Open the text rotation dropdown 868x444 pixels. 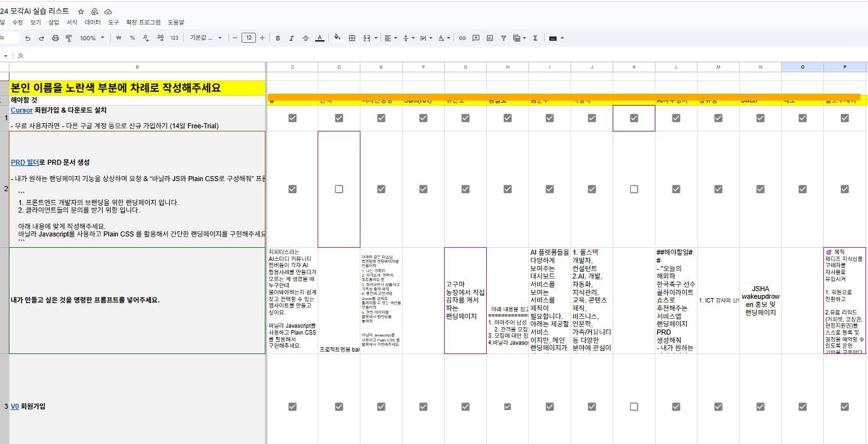[444, 38]
